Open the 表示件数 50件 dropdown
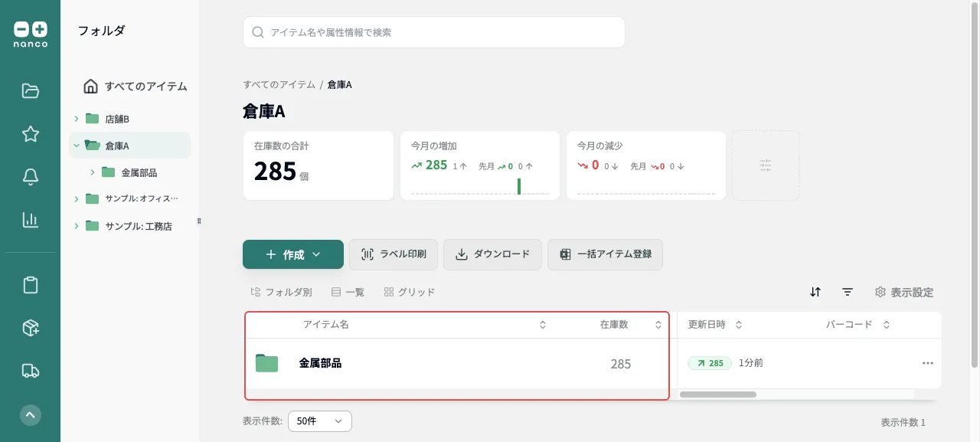980x442 pixels. click(x=320, y=421)
